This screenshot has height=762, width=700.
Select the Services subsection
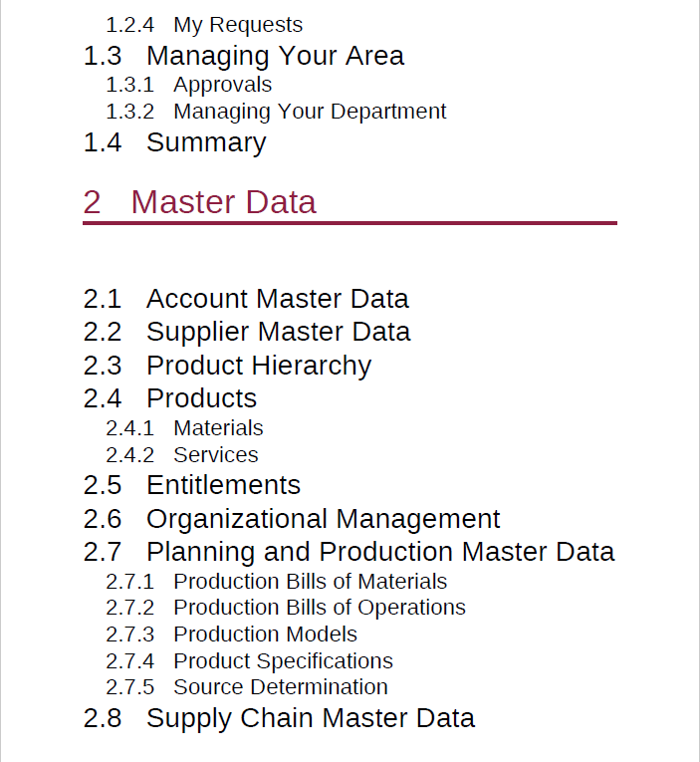(215, 455)
